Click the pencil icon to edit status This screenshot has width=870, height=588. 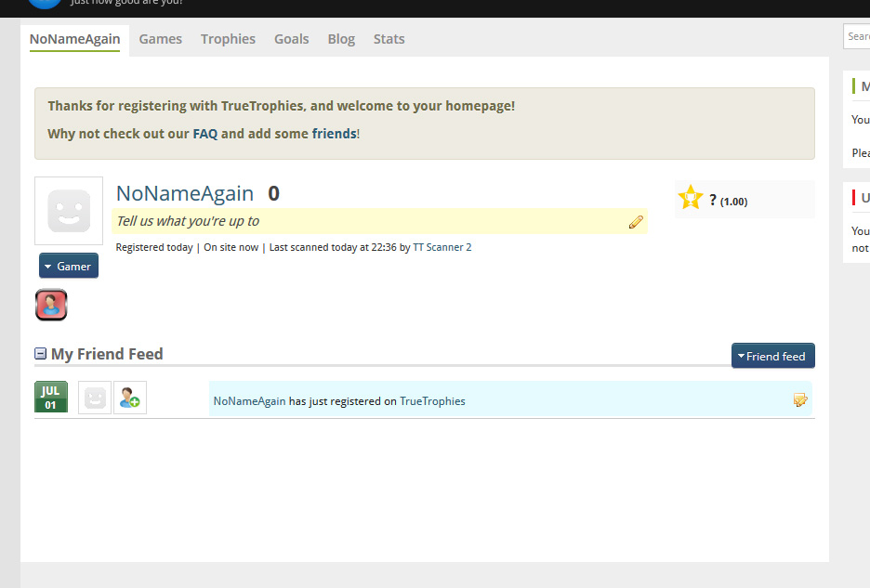pos(636,222)
